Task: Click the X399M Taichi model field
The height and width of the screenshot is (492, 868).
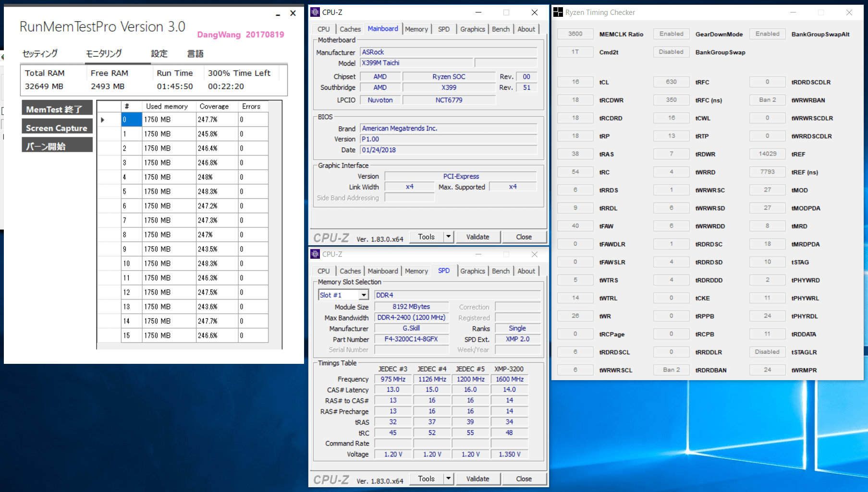Action: (x=416, y=63)
